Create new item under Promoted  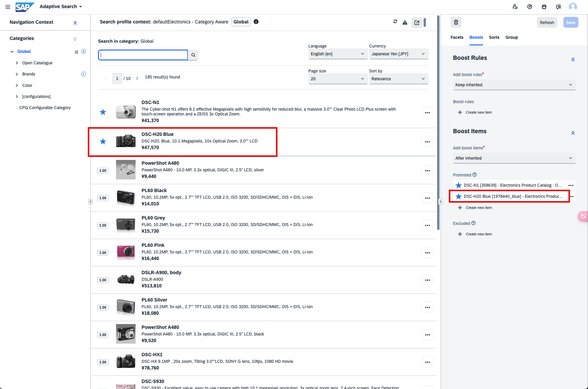tap(475, 208)
